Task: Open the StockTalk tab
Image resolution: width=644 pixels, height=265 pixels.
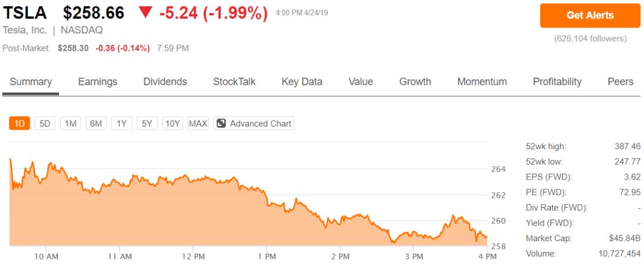Action: (234, 82)
